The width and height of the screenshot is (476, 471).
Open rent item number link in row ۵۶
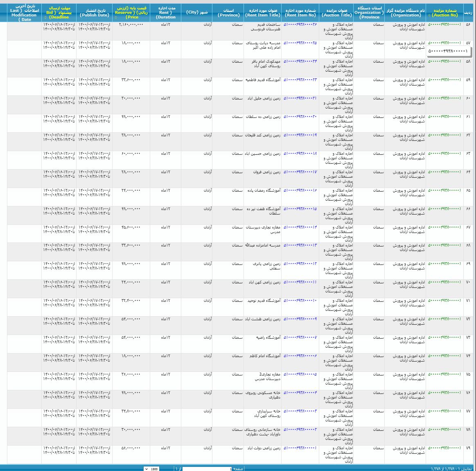coord(300,25)
